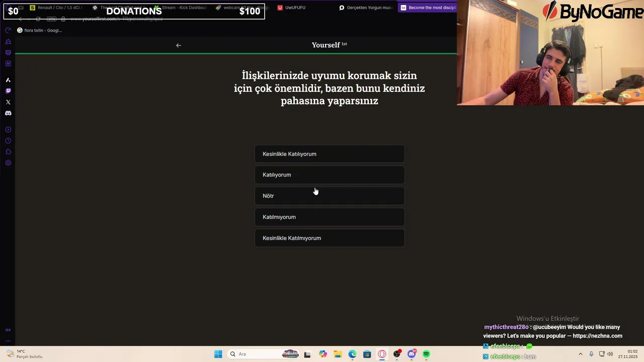
Task: Open sidebar three-dots more menu
Action: [x=8, y=340]
